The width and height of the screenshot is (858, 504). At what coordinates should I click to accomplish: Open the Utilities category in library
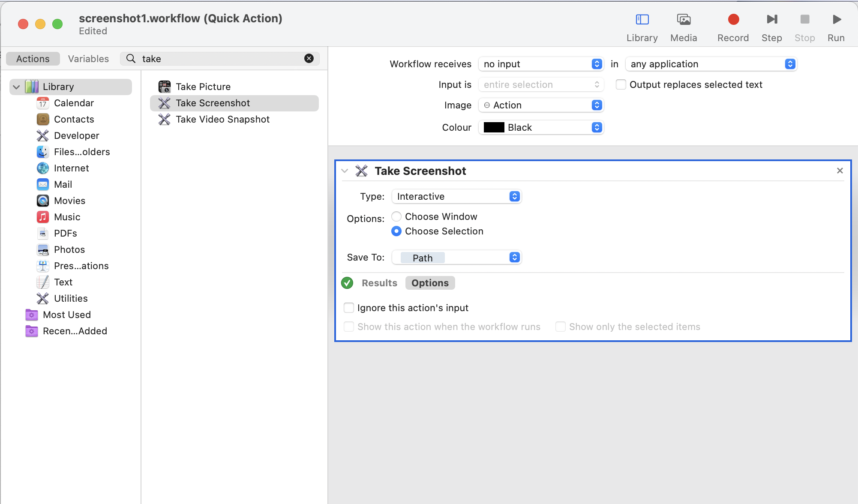[x=71, y=299]
